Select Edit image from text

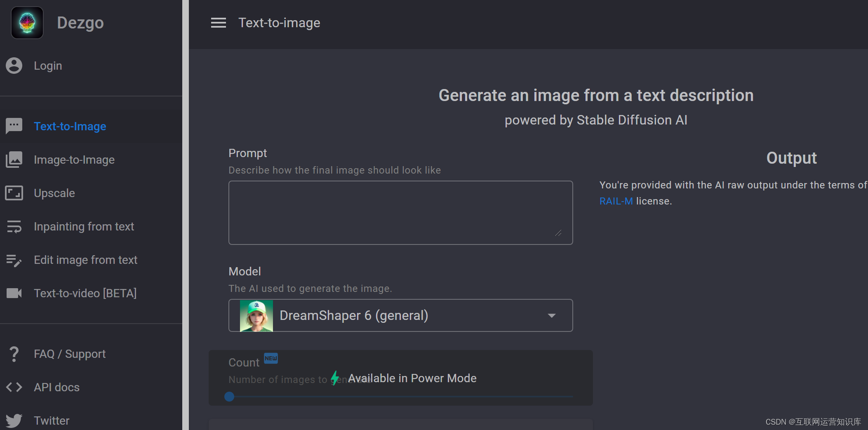[x=91, y=260]
